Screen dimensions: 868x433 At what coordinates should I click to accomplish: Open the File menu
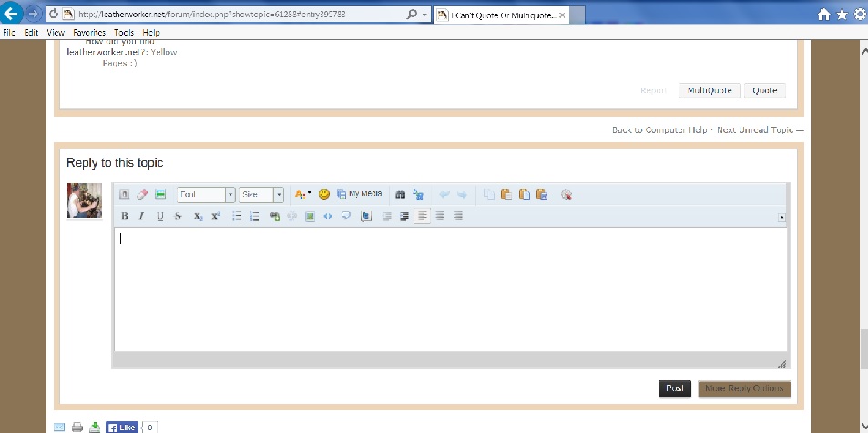pos(9,33)
